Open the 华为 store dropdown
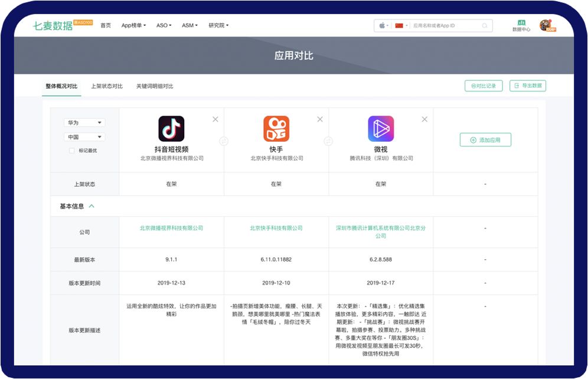Viewport: 588px width, 379px height. pyautogui.click(x=84, y=123)
